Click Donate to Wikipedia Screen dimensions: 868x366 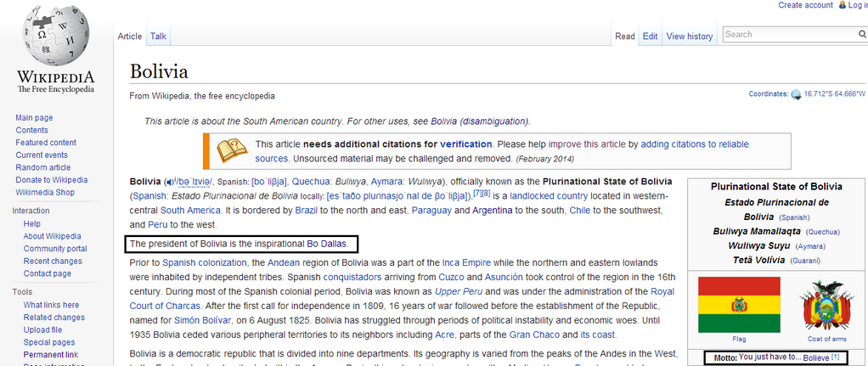point(52,180)
